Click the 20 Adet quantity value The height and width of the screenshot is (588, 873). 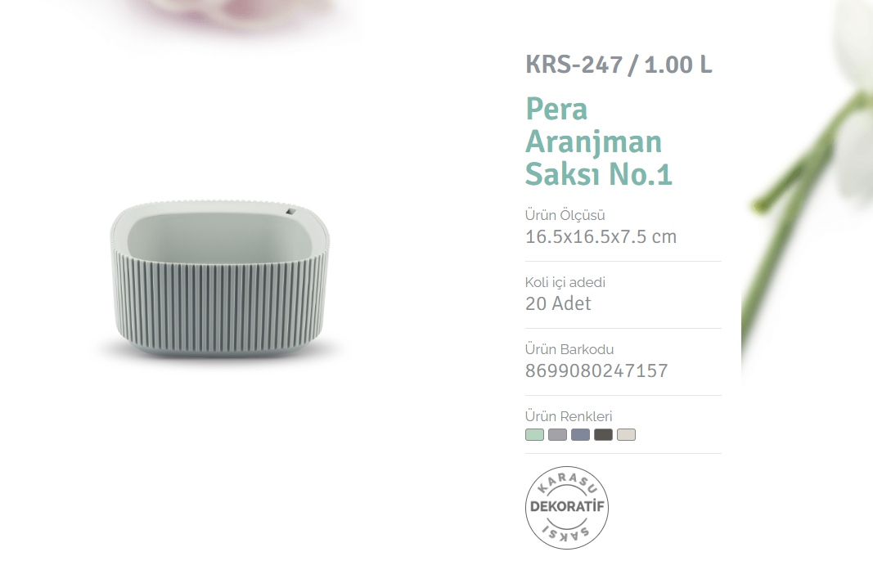[x=558, y=303]
